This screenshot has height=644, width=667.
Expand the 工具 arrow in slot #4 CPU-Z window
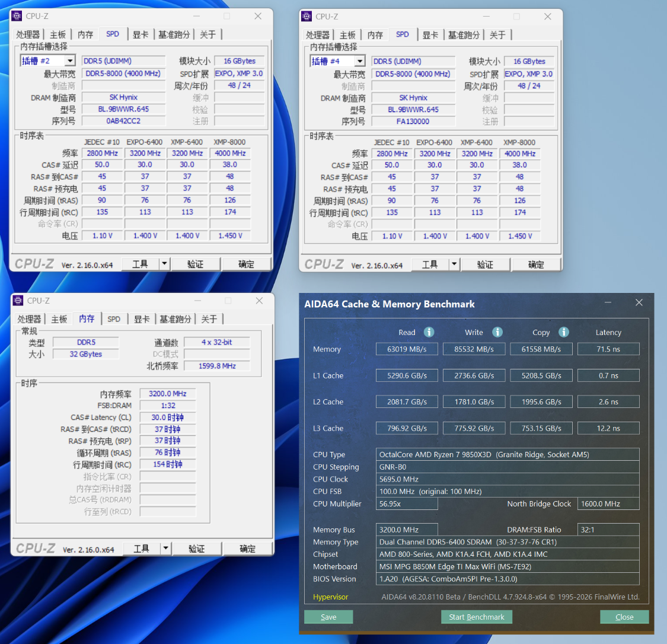pyautogui.click(x=454, y=264)
